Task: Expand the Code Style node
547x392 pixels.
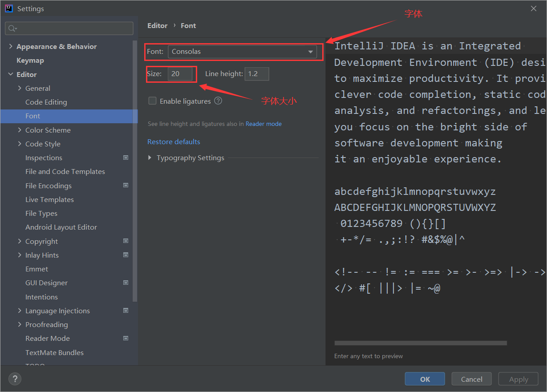Action: pyautogui.click(x=20, y=144)
